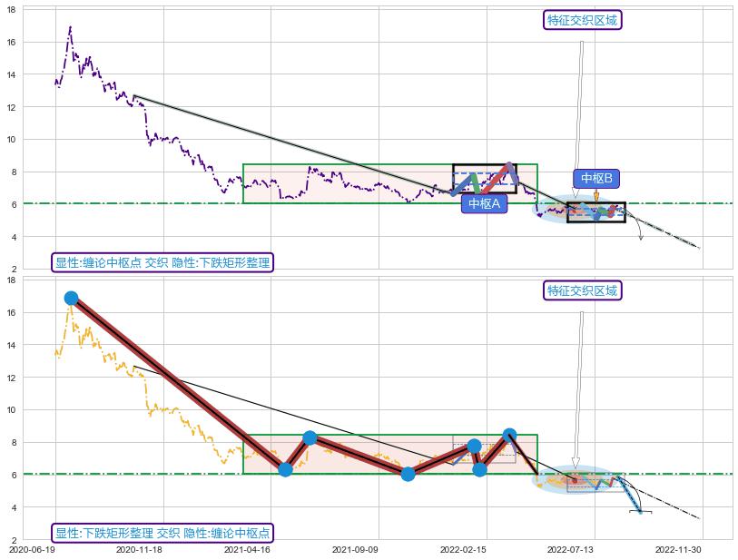Click the 2021-04-16 date on the x-axis
Viewport: 738px width, 560px height.
point(247,549)
